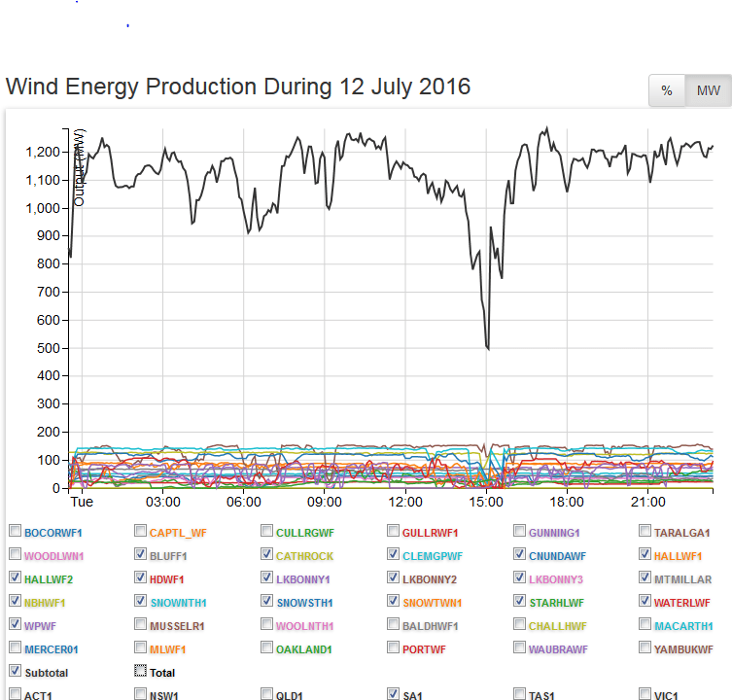
Task: Click the lowest dip on the subtotal line
Action: 487,347
